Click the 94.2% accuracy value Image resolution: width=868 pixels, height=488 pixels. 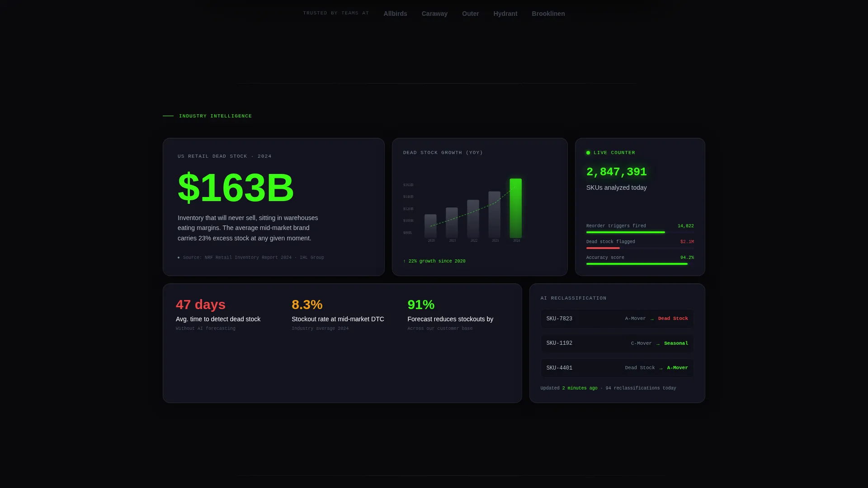point(687,258)
